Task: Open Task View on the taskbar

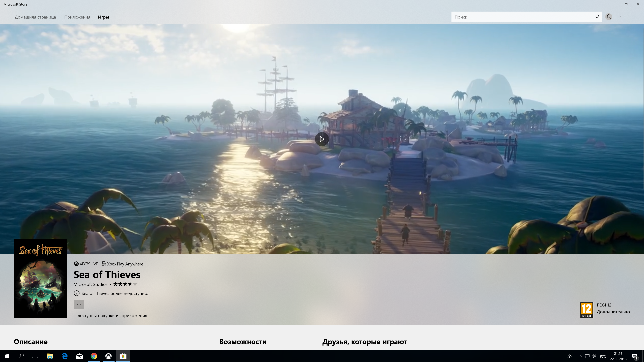Action: pos(35,356)
